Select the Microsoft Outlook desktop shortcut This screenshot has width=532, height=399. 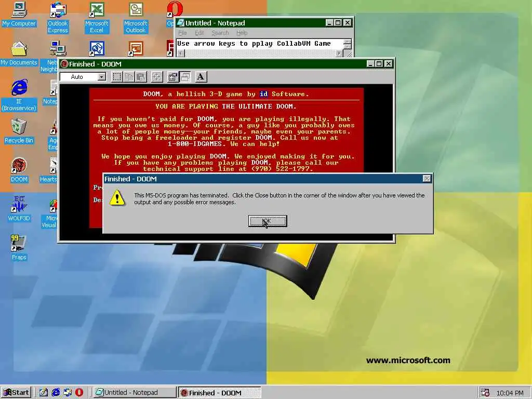coord(136,18)
